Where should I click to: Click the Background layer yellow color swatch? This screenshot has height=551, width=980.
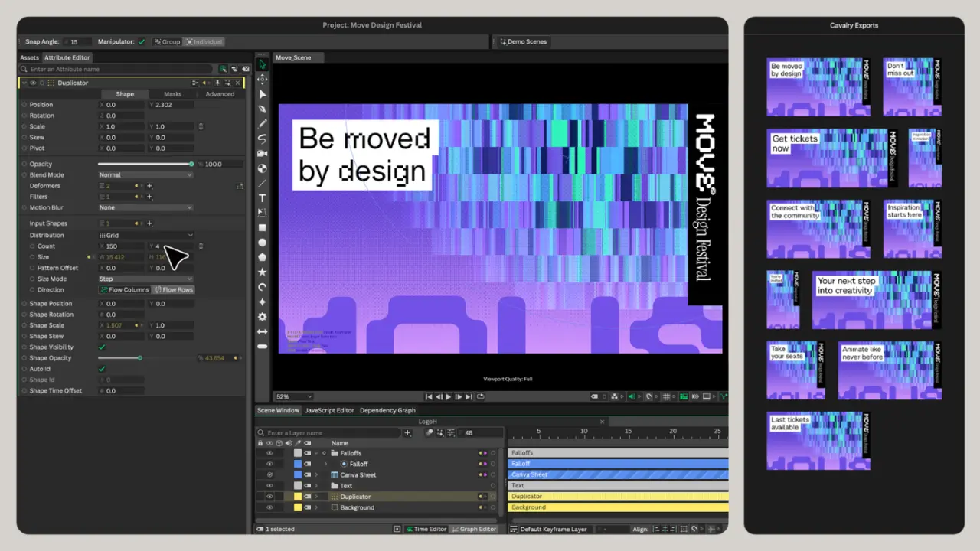(x=298, y=507)
